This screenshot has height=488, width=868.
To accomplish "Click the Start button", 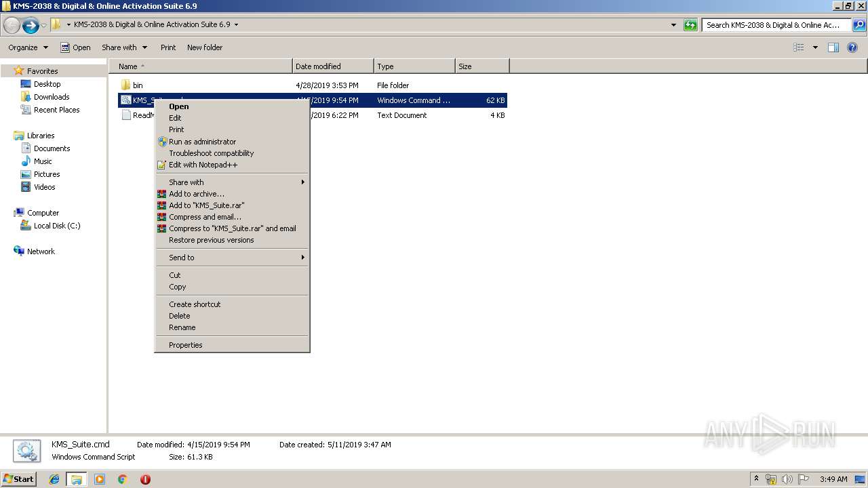I will coord(19,479).
